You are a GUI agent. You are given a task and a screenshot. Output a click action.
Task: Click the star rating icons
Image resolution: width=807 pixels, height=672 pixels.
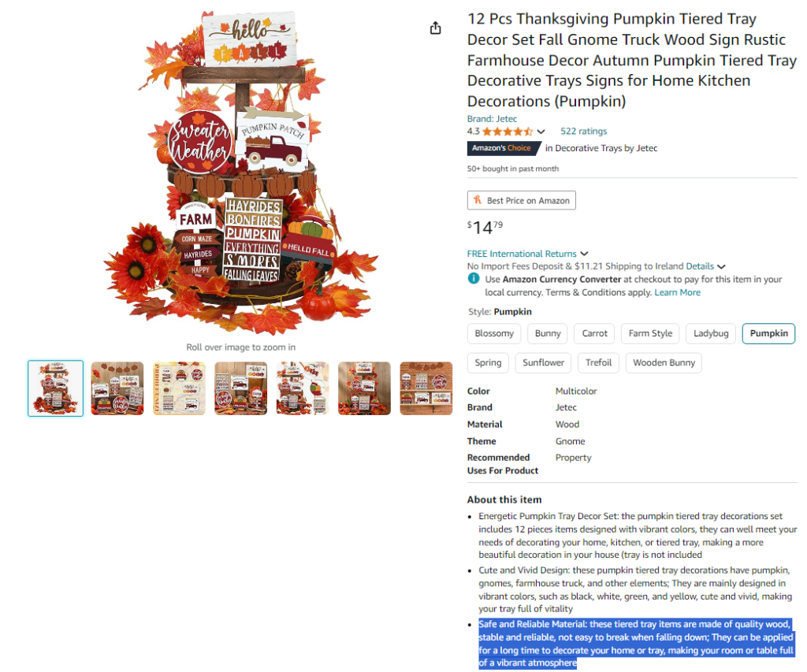tap(508, 132)
